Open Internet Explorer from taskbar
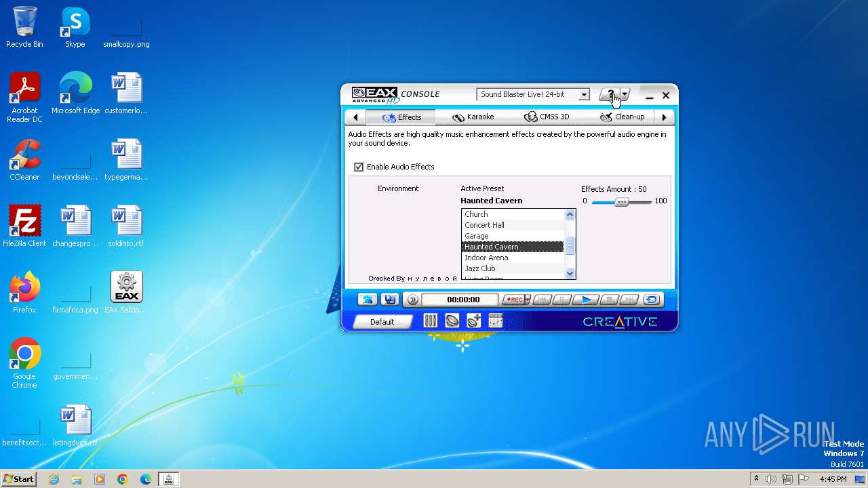 [54, 479]
